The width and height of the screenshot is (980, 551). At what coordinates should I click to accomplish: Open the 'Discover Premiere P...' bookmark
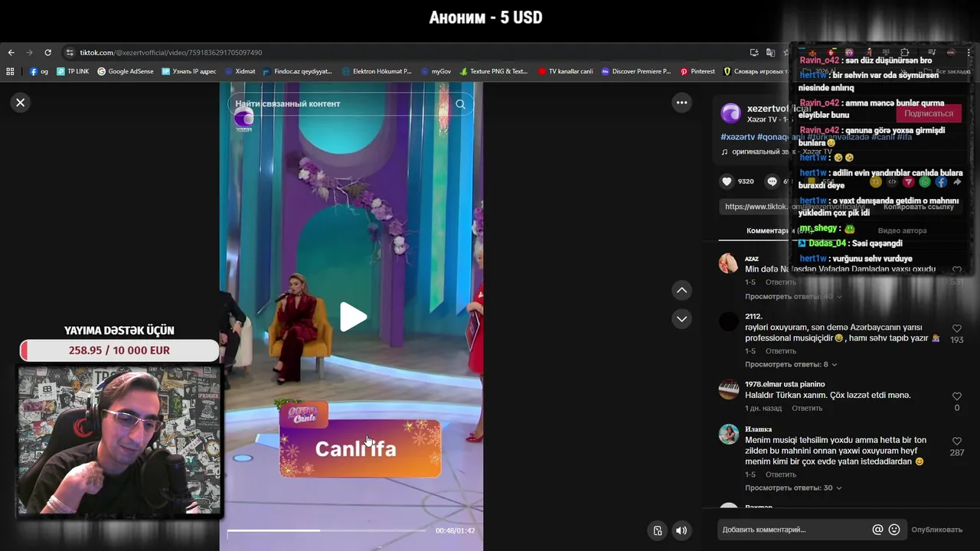(x=636, y=71)
